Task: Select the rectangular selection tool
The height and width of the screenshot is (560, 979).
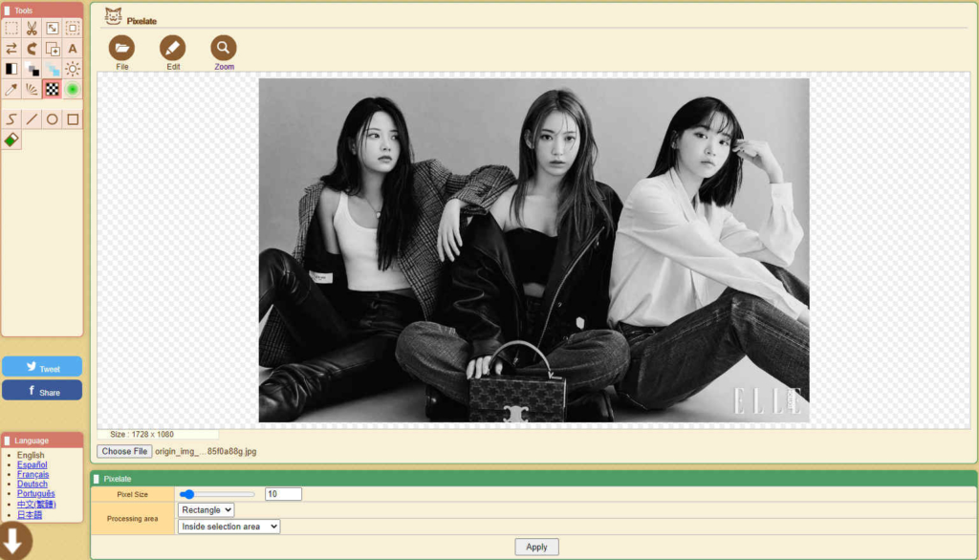Action: [x=11, y=28]
